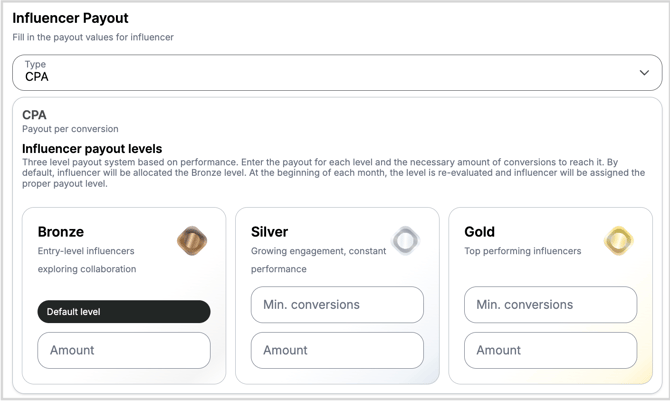Click the CPA section heading
The height and width of the screenshot is (401, 670).
[34, 115]
